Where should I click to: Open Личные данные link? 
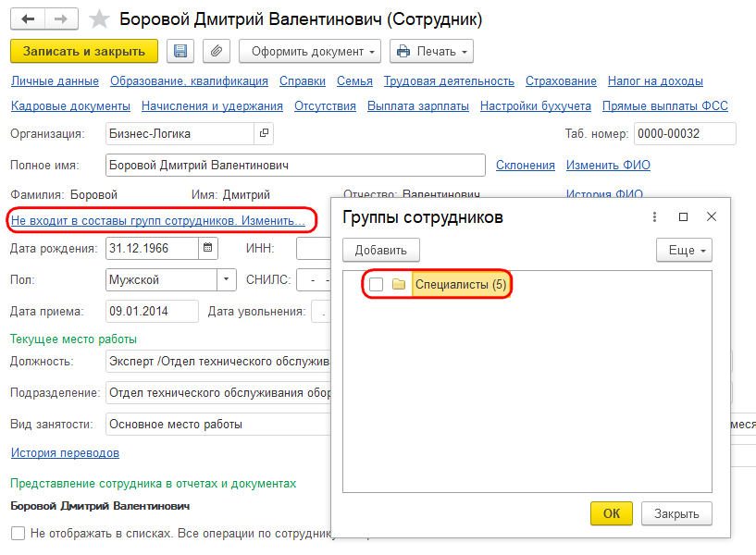(55, 81)
